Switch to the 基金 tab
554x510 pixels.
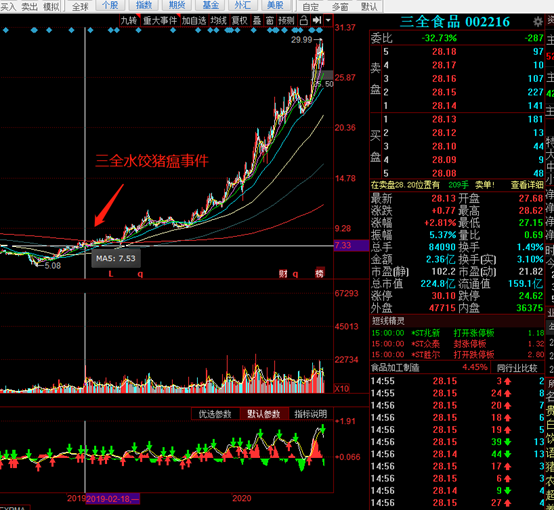(211, 5)
